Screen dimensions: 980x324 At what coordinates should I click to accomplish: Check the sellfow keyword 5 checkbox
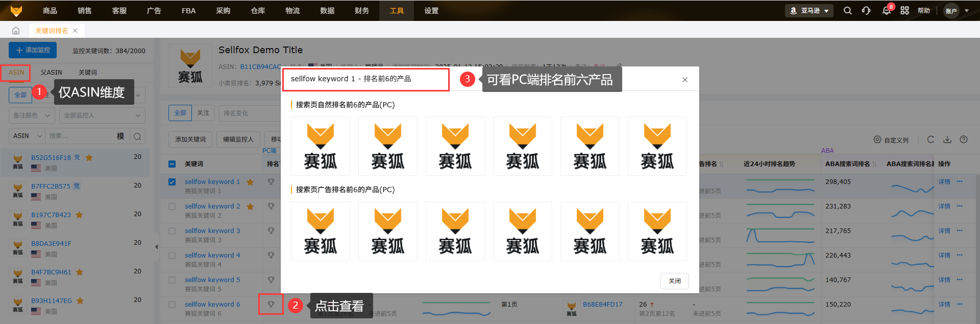172,280
